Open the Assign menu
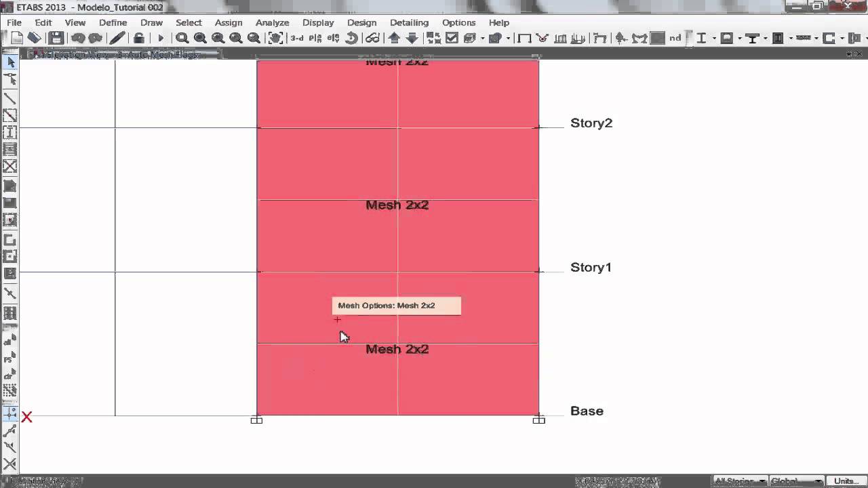Screen dimensions: 868x488 tap(229, 22)
